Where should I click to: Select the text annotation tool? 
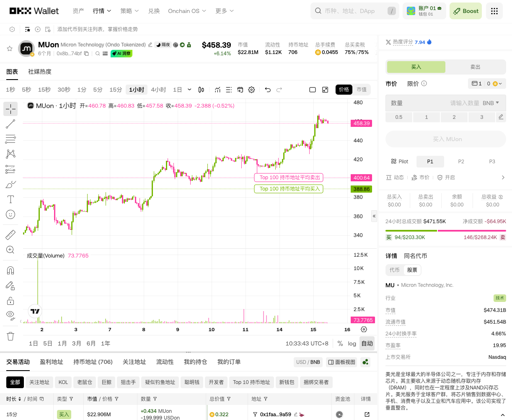pos(10,199)
